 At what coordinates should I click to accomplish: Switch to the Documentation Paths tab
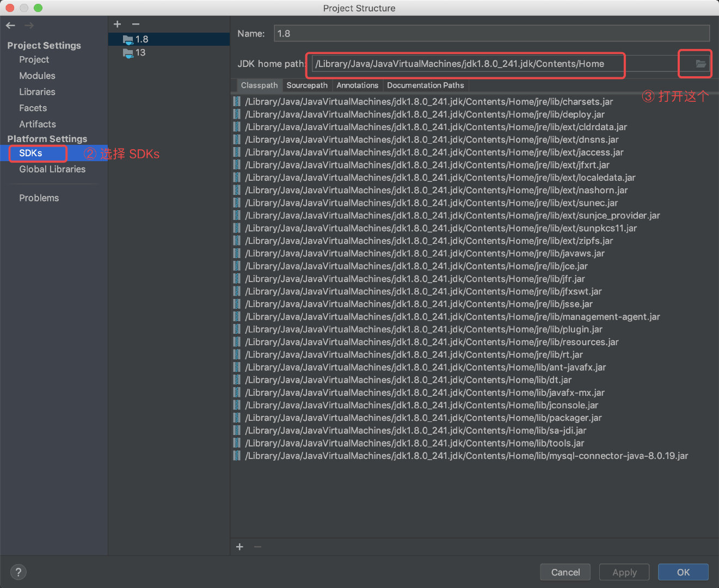426,85
